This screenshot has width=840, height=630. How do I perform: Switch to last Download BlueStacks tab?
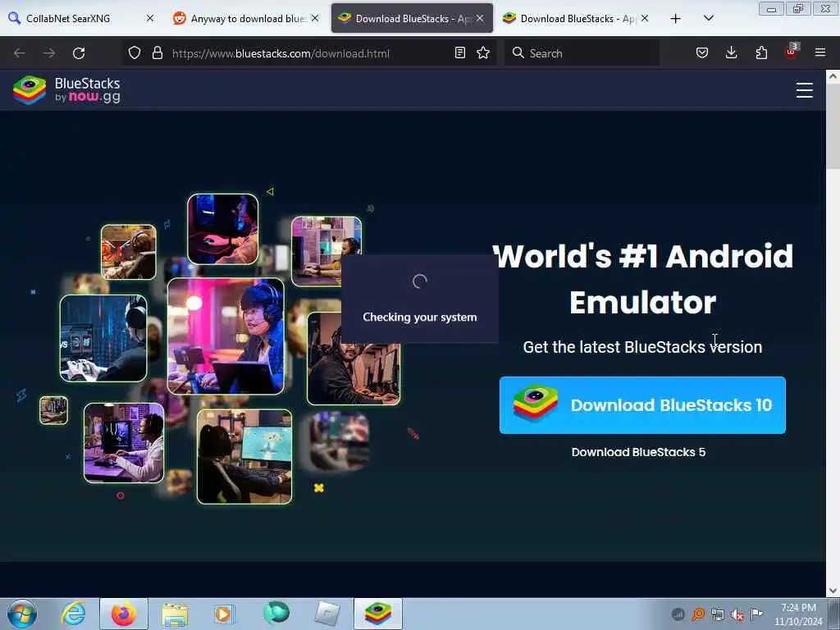click(577, 18)
